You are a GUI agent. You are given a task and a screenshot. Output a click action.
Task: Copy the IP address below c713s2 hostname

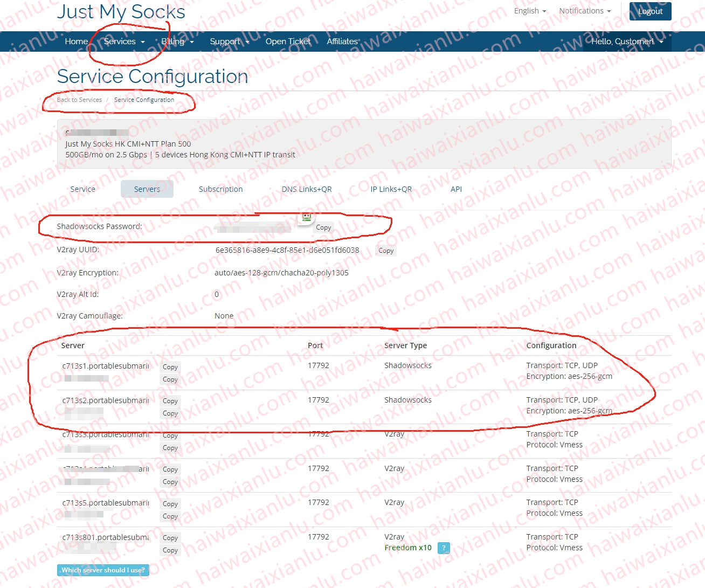point(170,413)
